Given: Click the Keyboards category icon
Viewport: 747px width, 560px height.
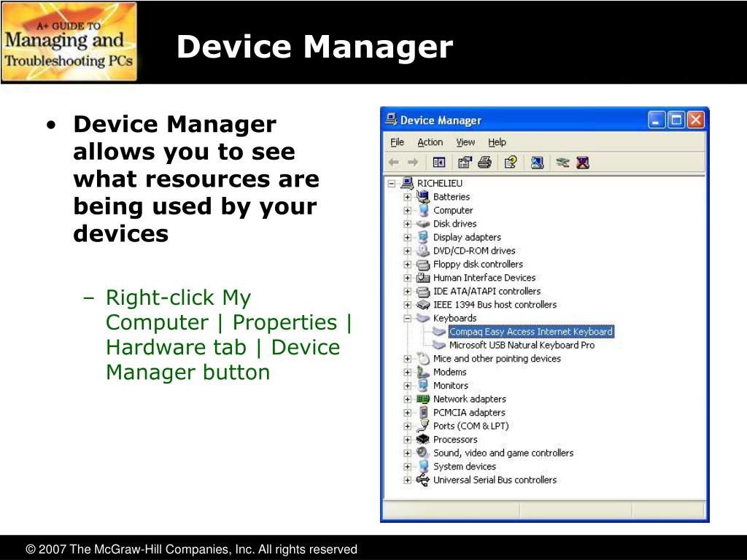Looking at the screenshot, I should 423,318.
